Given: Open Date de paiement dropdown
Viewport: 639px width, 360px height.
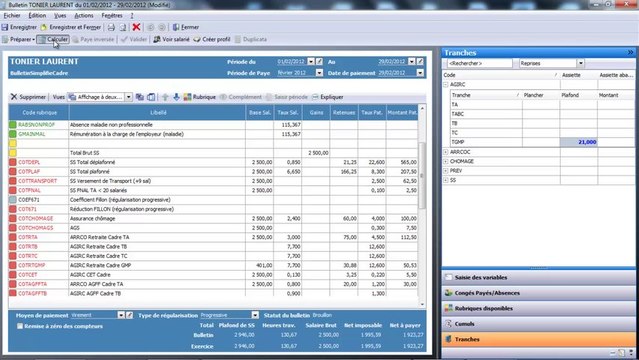Looking at the screenshot, I should click(420, 73).
